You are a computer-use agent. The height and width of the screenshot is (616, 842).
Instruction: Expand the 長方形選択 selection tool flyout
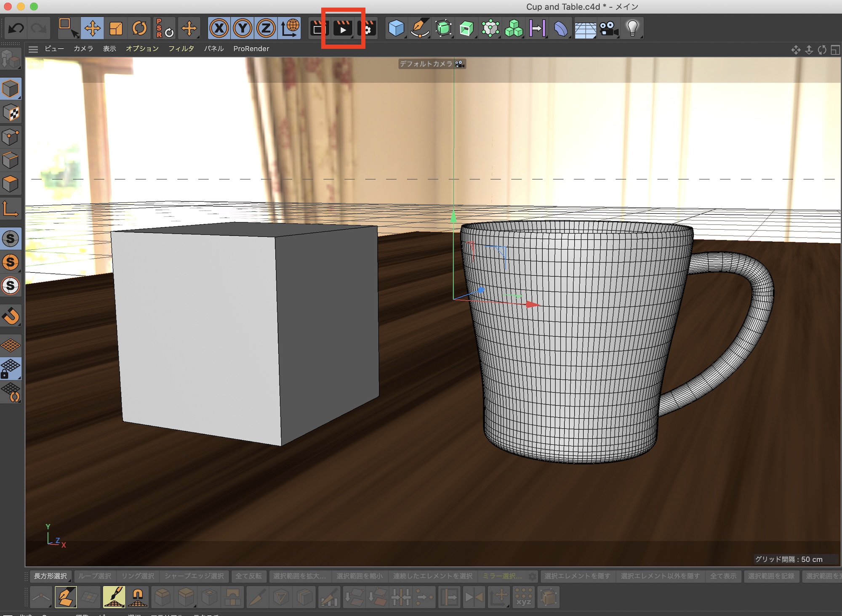[51, 576]
